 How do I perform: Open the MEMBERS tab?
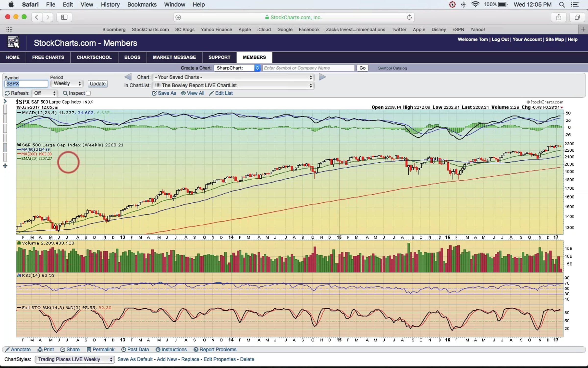point(254,57)
